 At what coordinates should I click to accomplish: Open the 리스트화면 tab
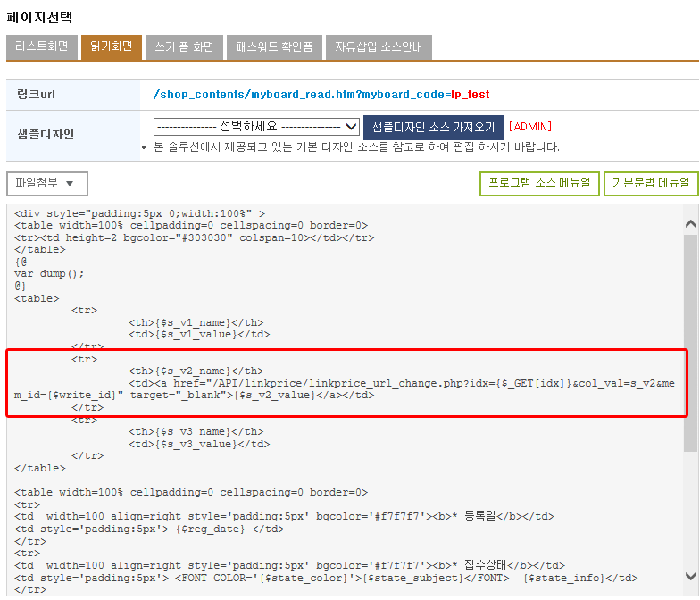(41, 46)
